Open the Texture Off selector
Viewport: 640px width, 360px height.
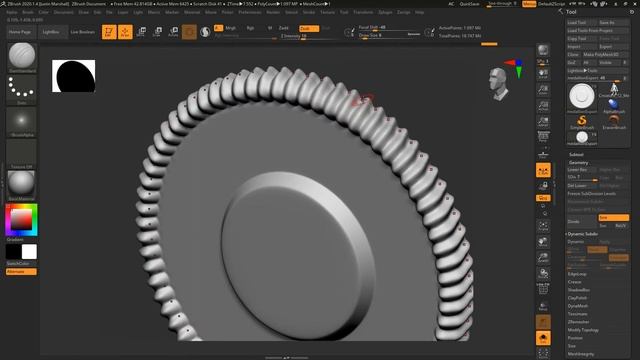click(22, 154)
